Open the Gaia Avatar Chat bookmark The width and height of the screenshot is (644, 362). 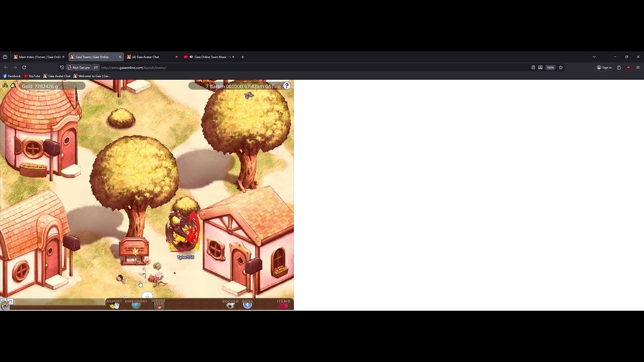click(x=57, y=76)
